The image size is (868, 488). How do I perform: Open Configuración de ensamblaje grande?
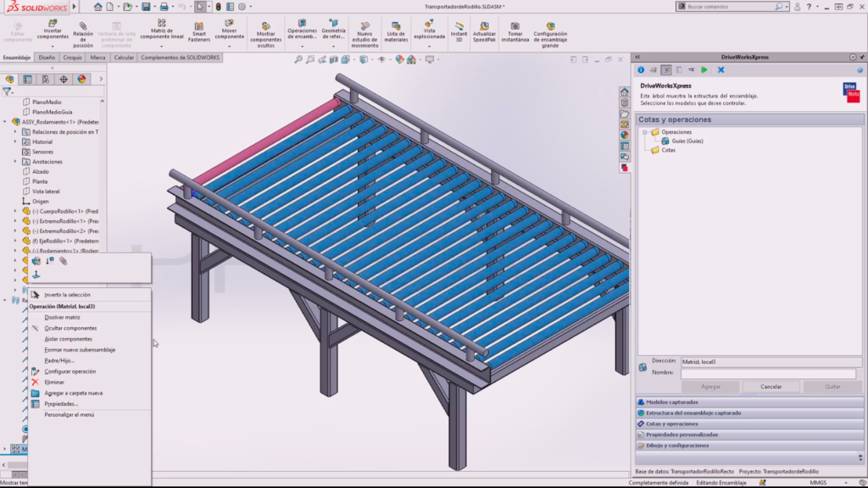pos(550,34)
